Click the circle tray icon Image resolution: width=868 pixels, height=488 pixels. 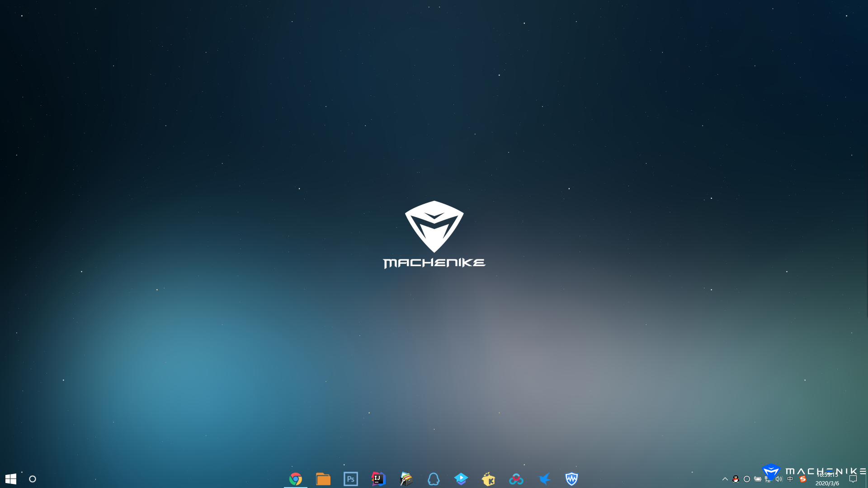[x=747, y=479]
